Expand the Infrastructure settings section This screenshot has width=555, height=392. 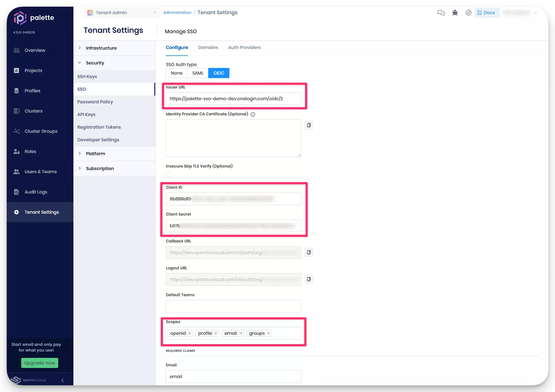[101, 48]
